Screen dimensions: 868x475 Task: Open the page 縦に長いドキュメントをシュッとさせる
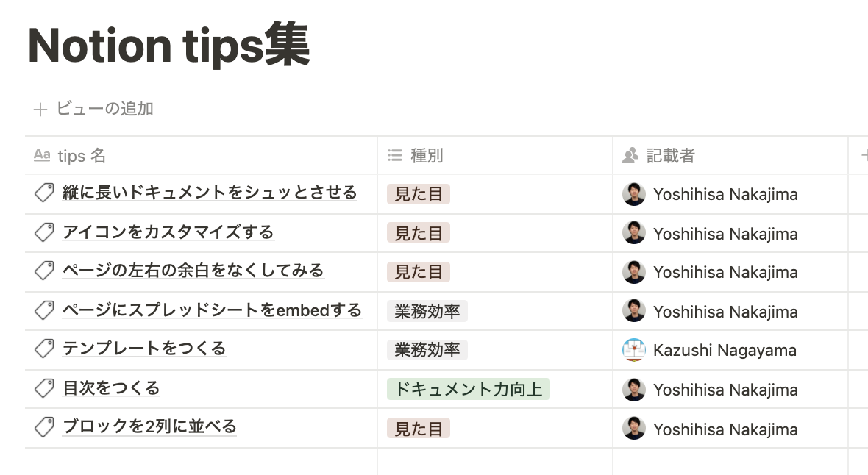pos(210,193)
